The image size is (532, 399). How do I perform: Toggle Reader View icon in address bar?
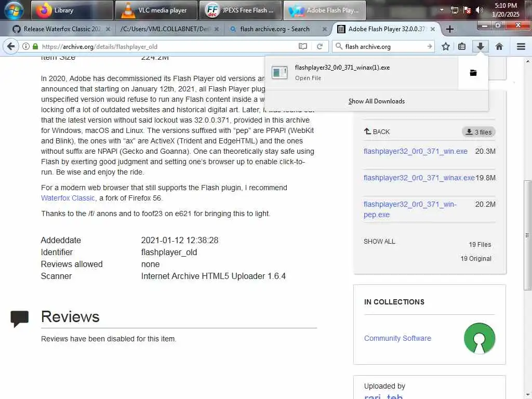coord(303,46)
